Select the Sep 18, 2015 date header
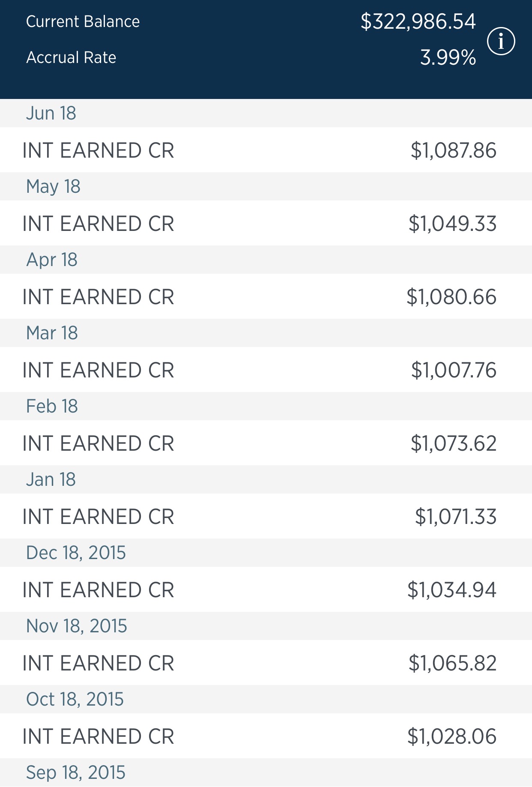This screenshot has width=532, height=787. (x=76, y=772)
